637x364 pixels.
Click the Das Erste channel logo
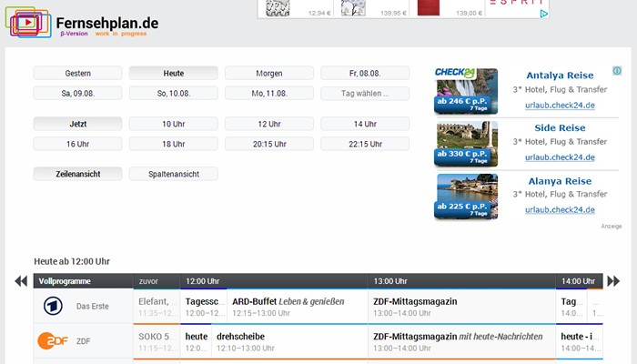click(53, 306)
